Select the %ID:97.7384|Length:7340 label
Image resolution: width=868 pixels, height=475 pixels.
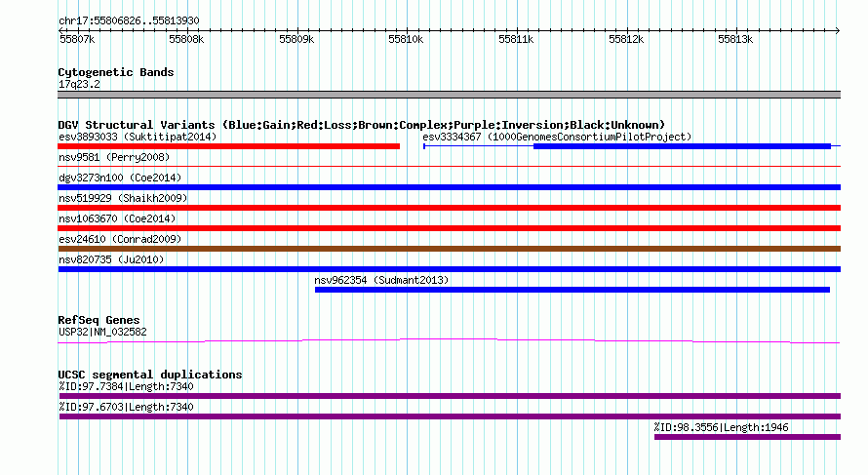coord(126,386)
